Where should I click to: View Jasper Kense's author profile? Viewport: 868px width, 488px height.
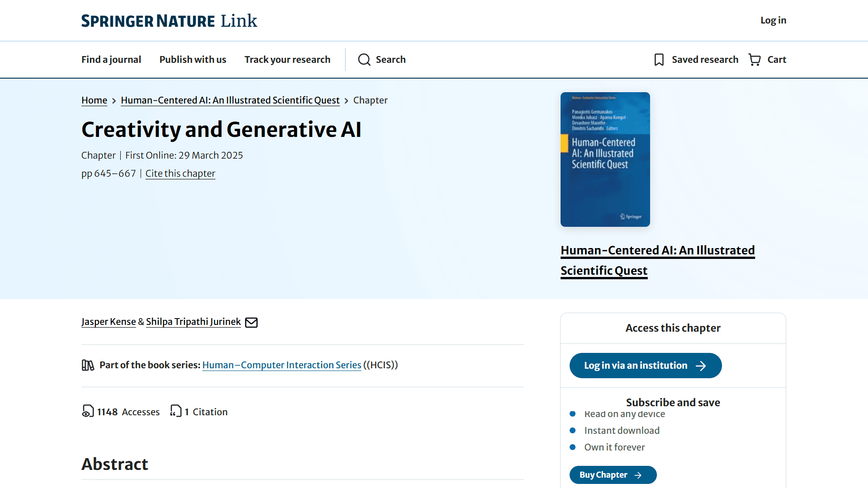tap(108, 322)
